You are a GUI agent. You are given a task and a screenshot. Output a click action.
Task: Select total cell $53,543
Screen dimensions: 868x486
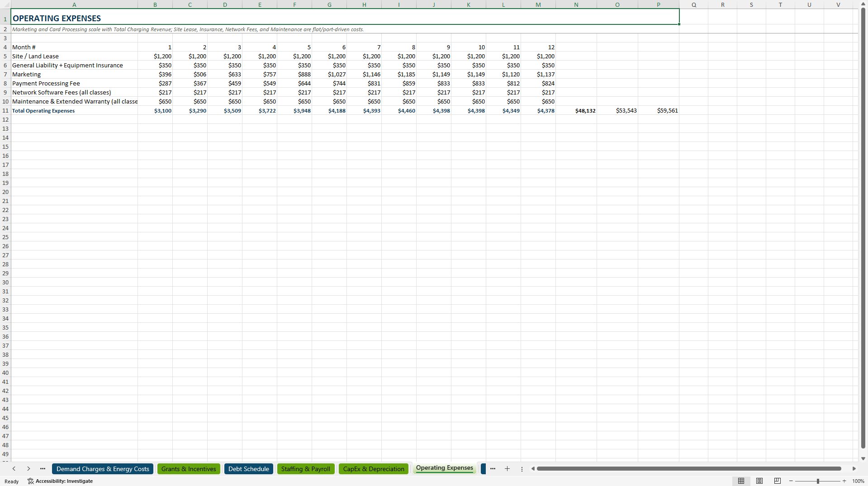(x=617, y=110)
